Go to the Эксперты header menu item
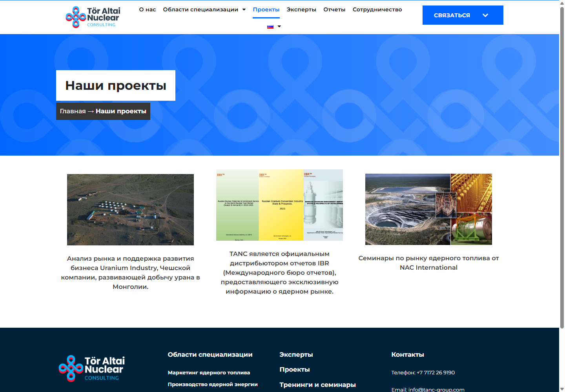The height and width of the screenshot is (392, 565). pyautogui.click(x=301, y=9)
